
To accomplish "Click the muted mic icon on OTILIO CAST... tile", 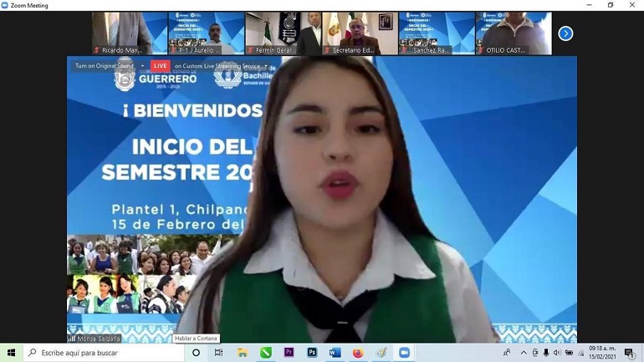I will (481, 50).
